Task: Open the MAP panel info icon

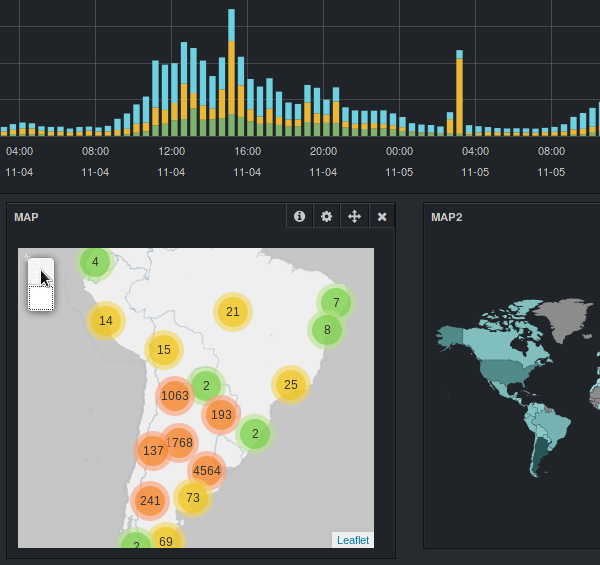Action: click(300, 217)
